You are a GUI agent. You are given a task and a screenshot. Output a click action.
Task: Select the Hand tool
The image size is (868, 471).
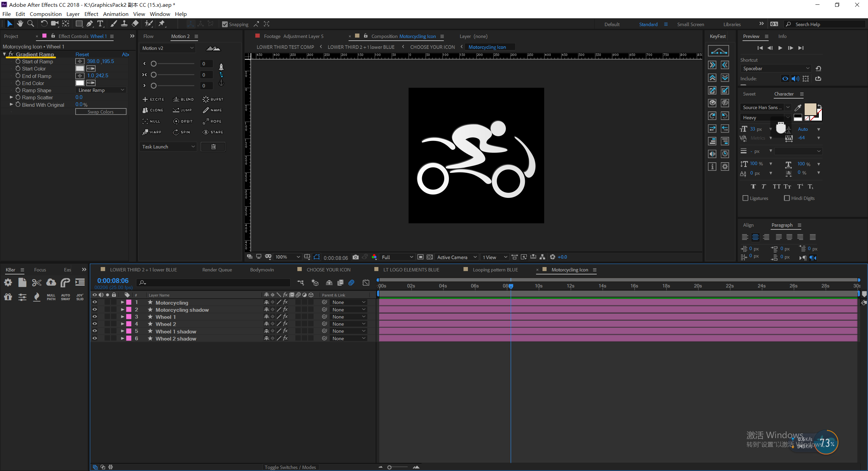click(20, 24)
